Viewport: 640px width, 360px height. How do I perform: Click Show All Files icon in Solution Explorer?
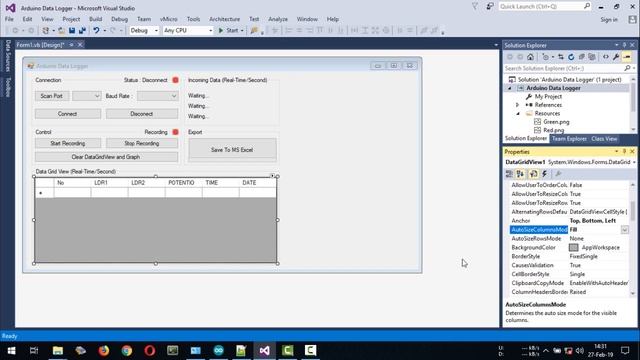coord(592,57)
